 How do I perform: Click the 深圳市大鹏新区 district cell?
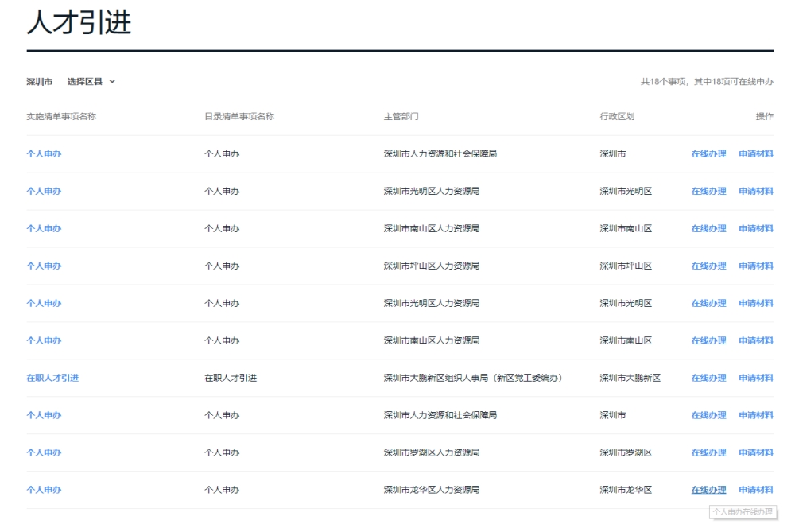[x=630, y=378]
